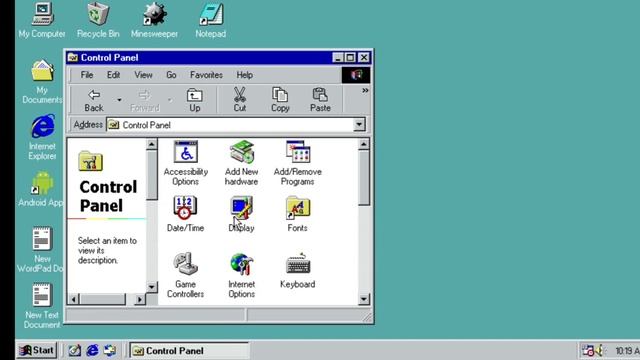Click the info pane scroll up arrow
Image resolution: width=640 pixels, height=360 pixels.
pos(151,144)
